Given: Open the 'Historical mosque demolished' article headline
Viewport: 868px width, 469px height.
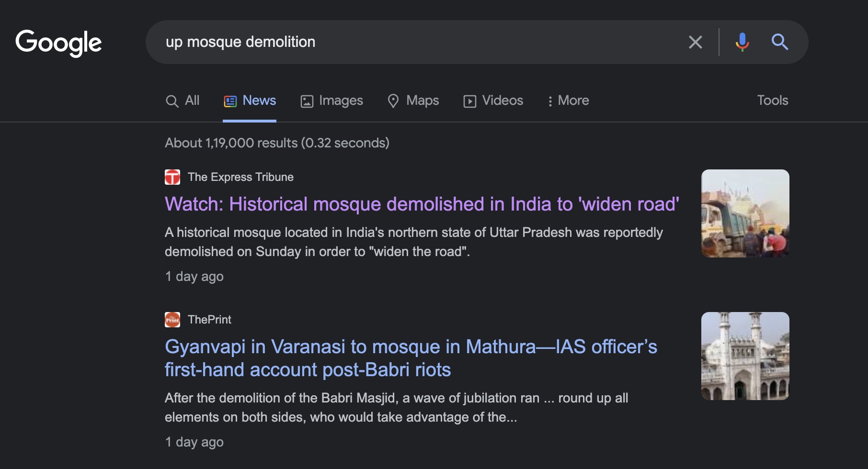Looking at the screenshot, I should [x=422, y=204].
